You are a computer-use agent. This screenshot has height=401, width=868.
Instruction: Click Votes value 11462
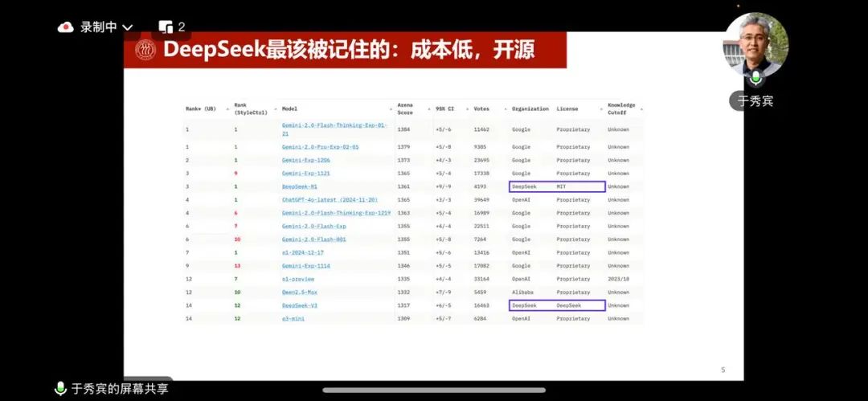pyautogui.click(x=482, y=129)
